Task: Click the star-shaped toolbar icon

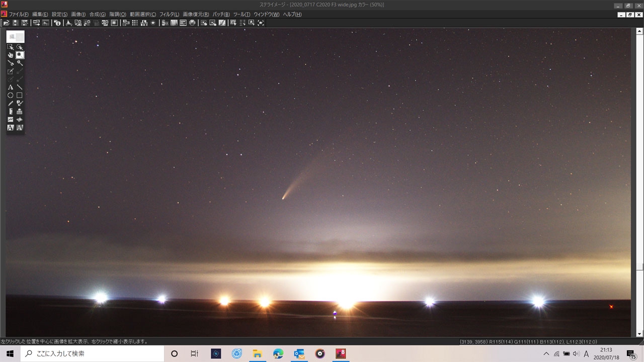Action: pyautogui.click(x=153, y=23)
